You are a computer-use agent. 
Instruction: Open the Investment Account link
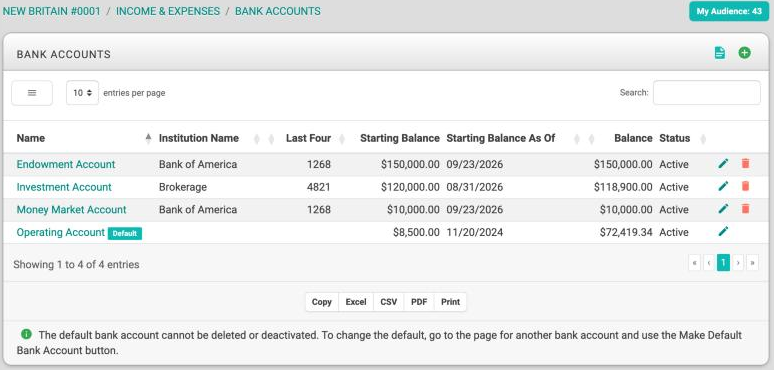click(x=64, y=187)
